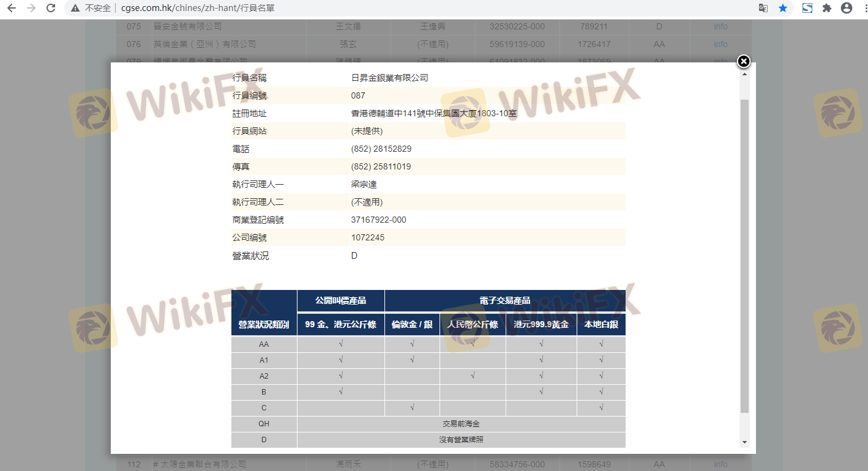Click the browser back arrow
Image resolution: width=868 pixels, height=471 pixels.
point(11,9)
